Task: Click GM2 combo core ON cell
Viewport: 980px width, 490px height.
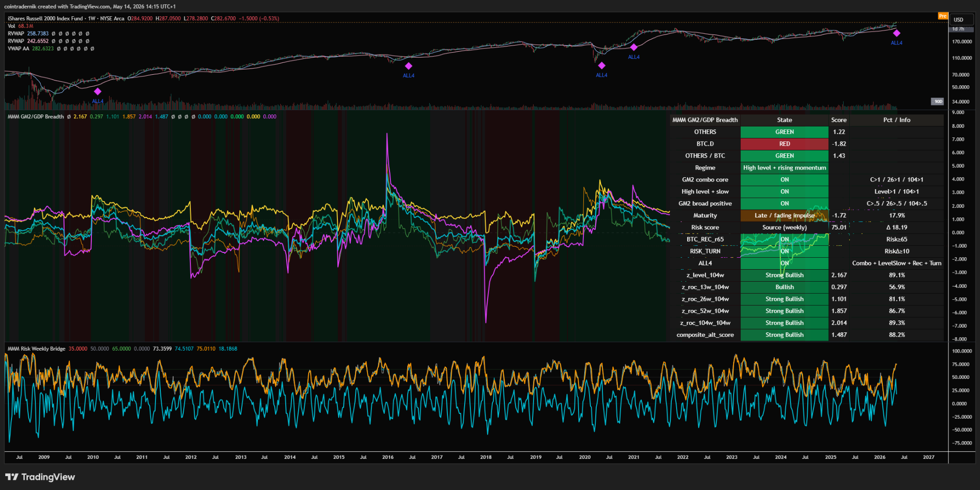Action: coord(784,180)
